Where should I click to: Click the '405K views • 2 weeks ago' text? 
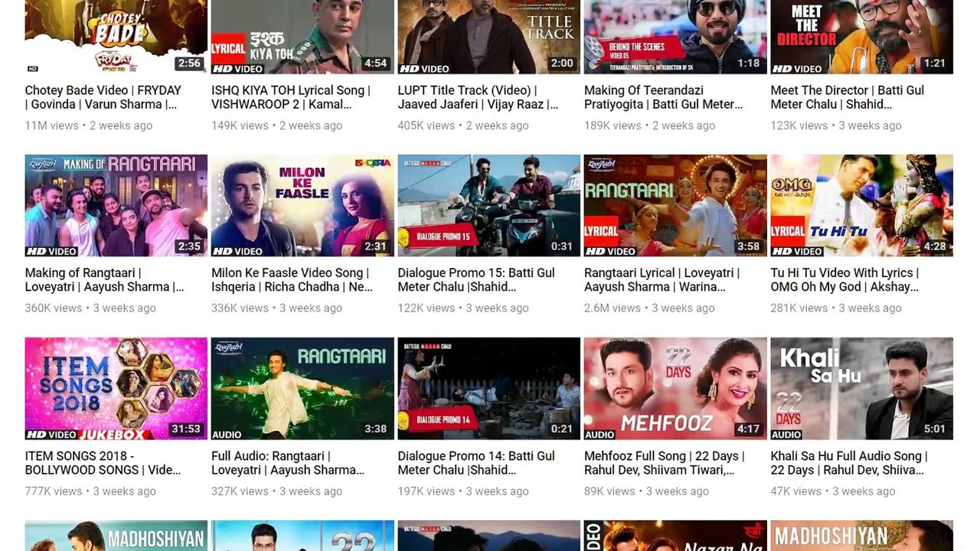click(463, 126)
